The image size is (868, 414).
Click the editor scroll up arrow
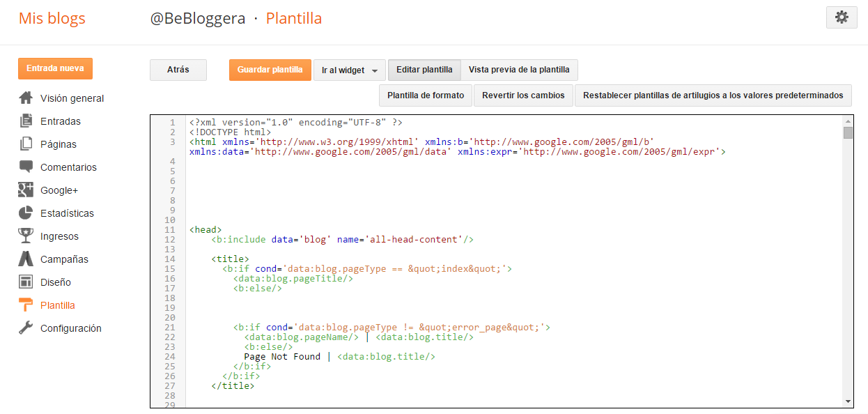pos(848,121)
